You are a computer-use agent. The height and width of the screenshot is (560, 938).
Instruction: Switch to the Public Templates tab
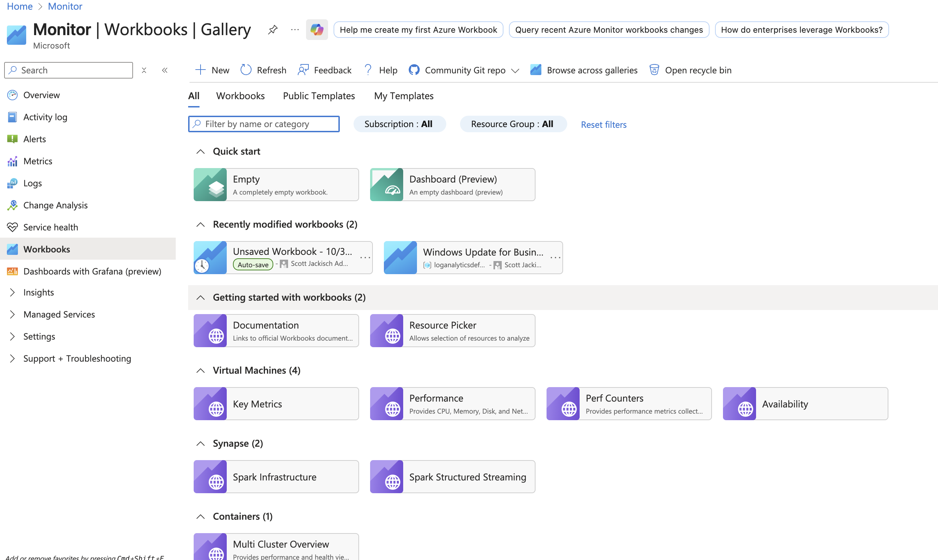tap(318, 96)
